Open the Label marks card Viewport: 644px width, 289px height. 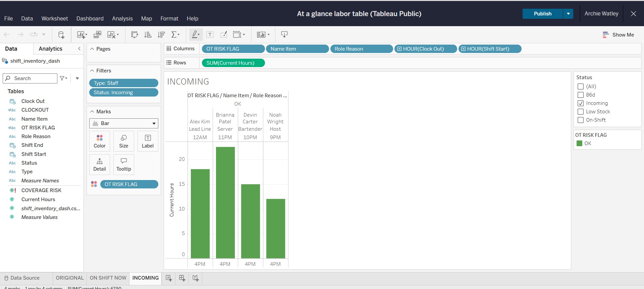pyautogui.click(x=148, y=141)
